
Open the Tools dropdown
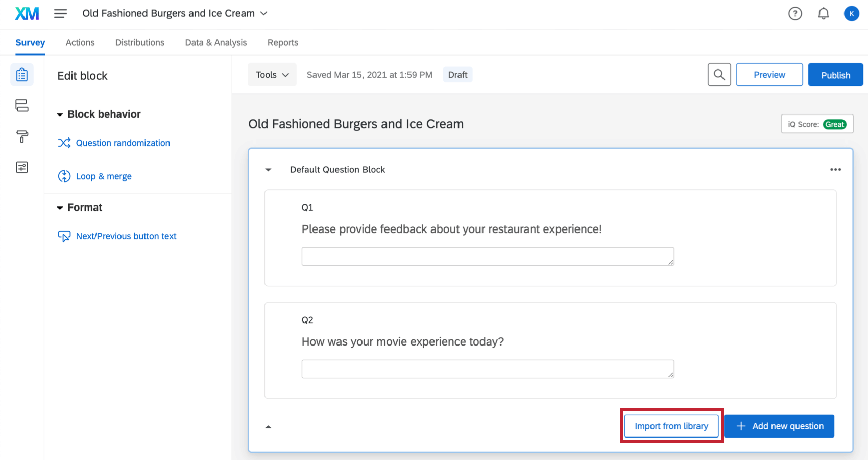[x=272, y=74]
